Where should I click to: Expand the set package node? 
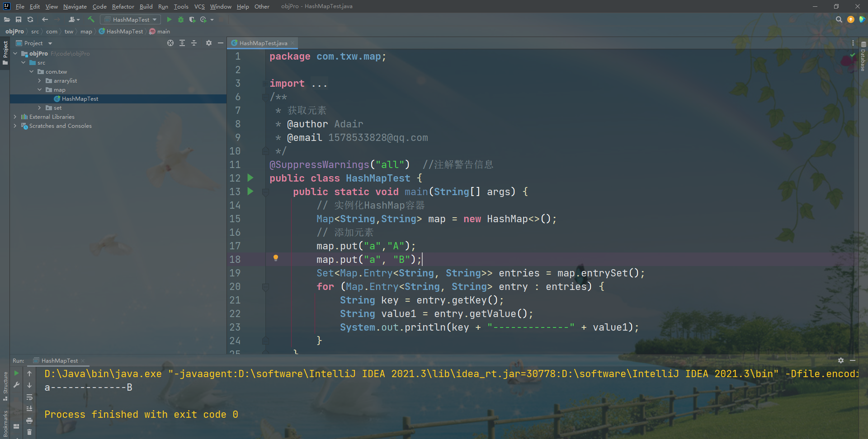click(39, 107)
